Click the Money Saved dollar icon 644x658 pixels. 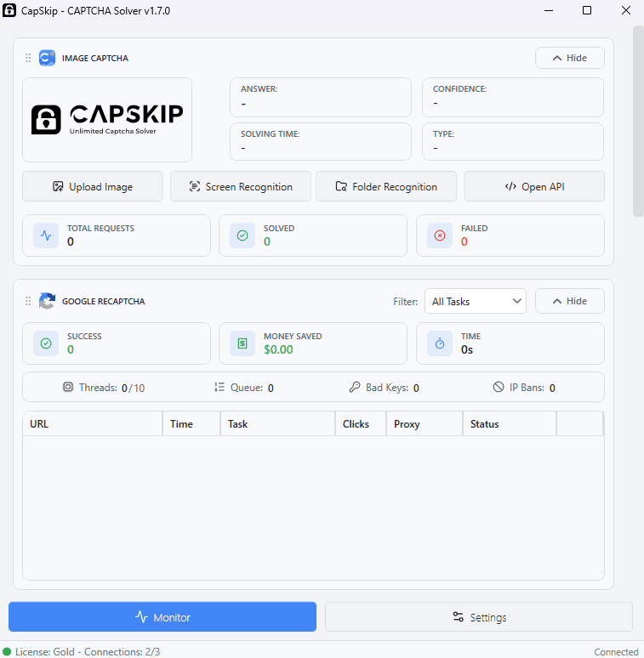(x=242, y=343)
